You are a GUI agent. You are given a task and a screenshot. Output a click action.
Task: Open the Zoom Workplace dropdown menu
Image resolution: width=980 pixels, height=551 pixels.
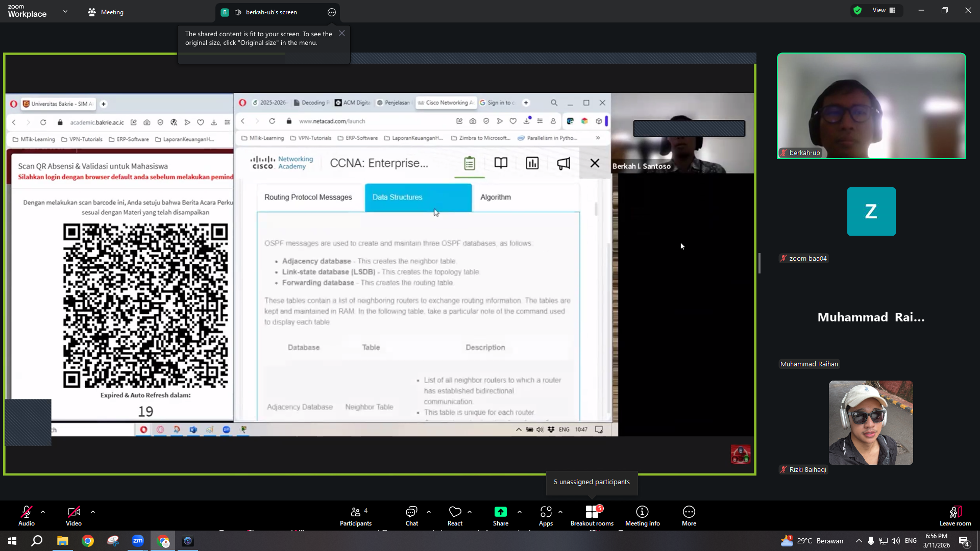tap(65, 11)
